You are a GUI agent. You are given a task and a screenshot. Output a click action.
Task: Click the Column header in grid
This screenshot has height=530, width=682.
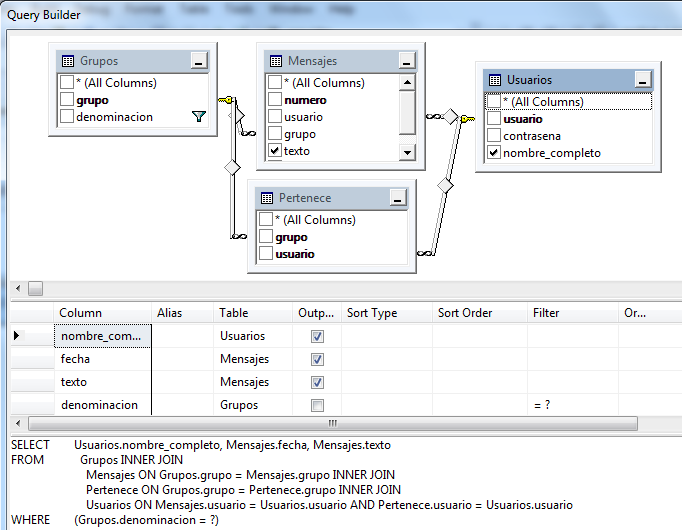[x=103, y=313]
